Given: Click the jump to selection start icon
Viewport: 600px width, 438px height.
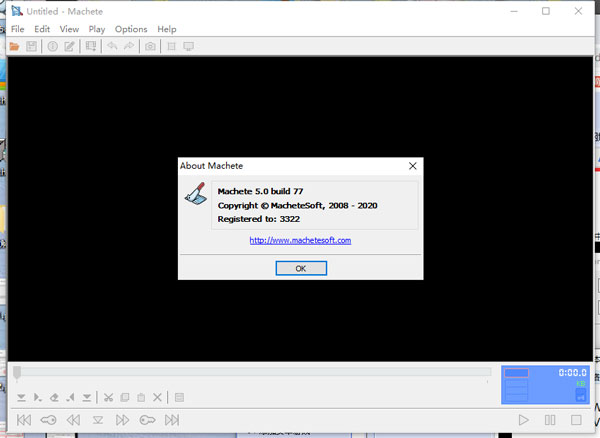Looking at the screenshot, I should pos(21,398).
